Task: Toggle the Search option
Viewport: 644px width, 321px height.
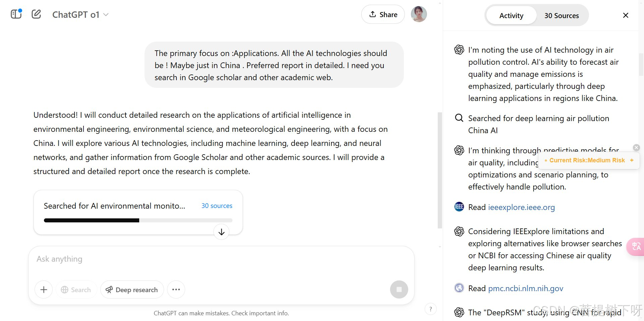Action: (x=76, y=289)
